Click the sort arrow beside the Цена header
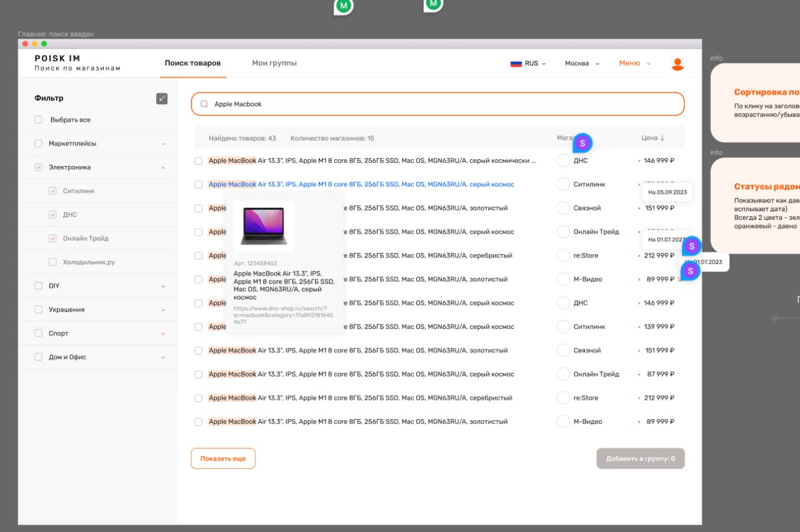 [x=662, y=138]
